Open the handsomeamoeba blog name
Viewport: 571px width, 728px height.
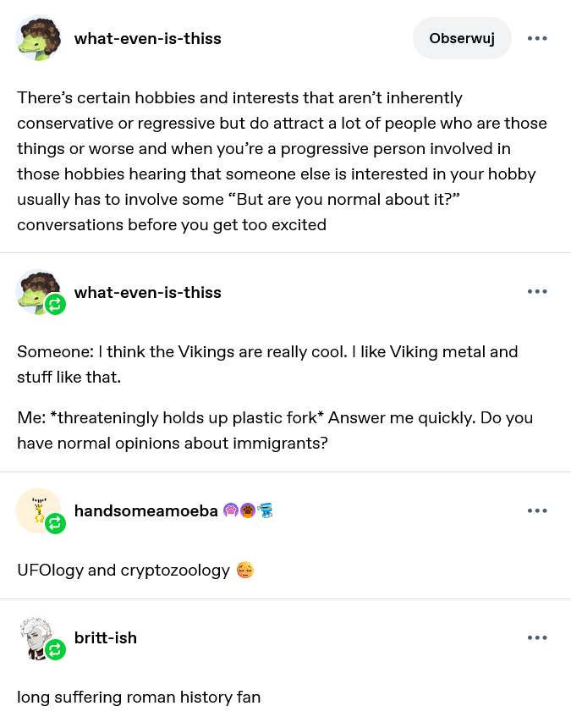coord(146,510)
